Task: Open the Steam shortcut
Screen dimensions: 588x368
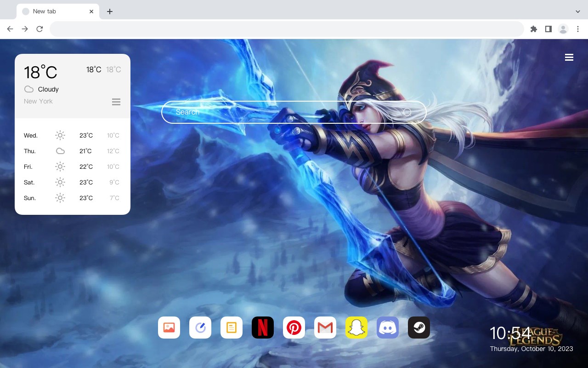Action: (x=419, y=328)
